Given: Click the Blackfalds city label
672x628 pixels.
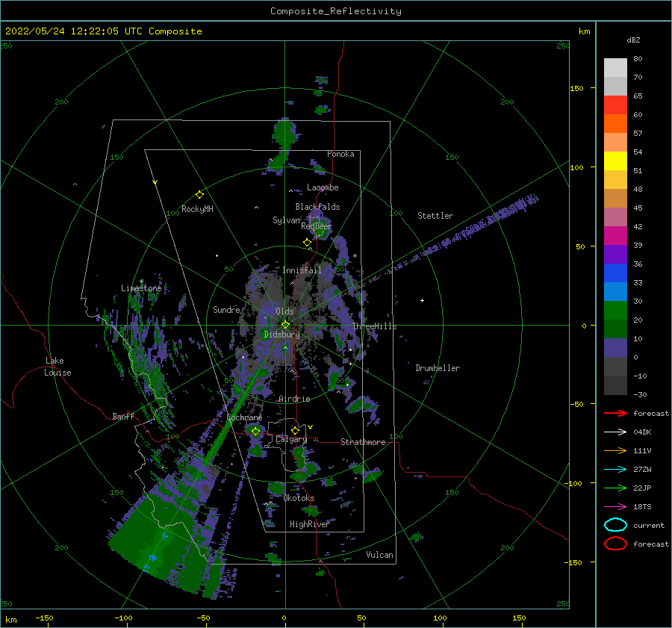Looking at the screenshot, I should 317,207.
